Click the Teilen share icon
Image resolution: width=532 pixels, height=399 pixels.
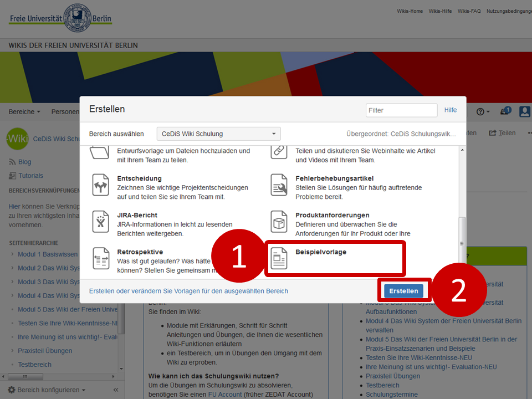pyautogui.click(x=492, y=133)
